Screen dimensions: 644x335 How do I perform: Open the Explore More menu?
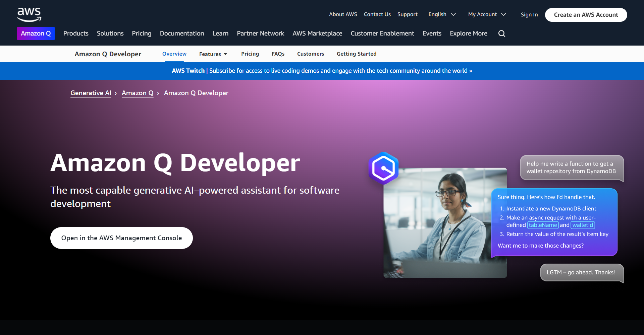click(469, 33)
